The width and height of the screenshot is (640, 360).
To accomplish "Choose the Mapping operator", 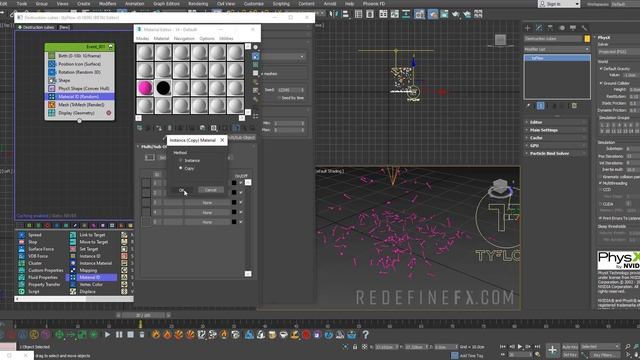I will click(88, 270).
